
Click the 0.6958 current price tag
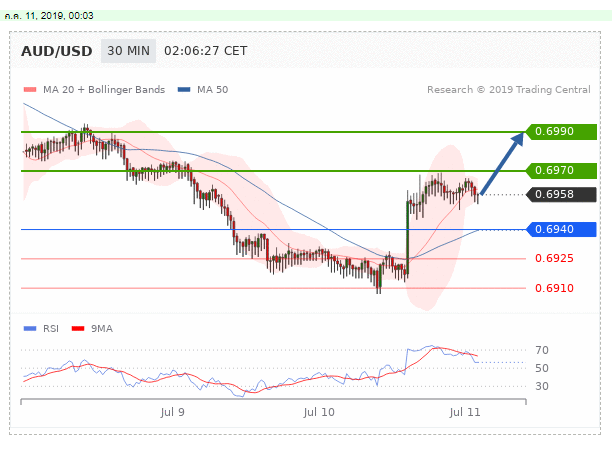coord(561,194)
